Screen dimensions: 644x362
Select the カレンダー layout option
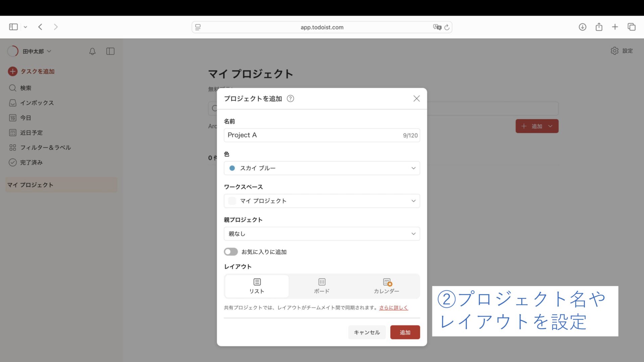coord(386,286)
